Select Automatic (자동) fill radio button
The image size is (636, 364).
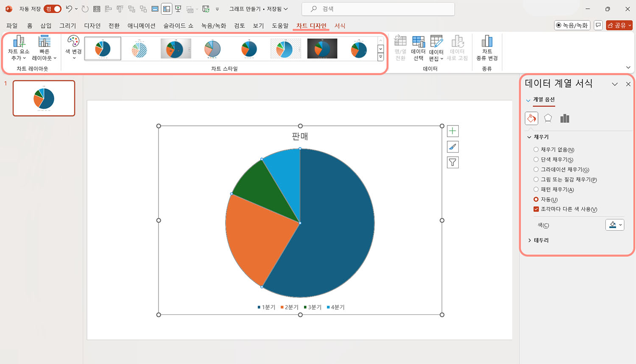pos(536,199)
